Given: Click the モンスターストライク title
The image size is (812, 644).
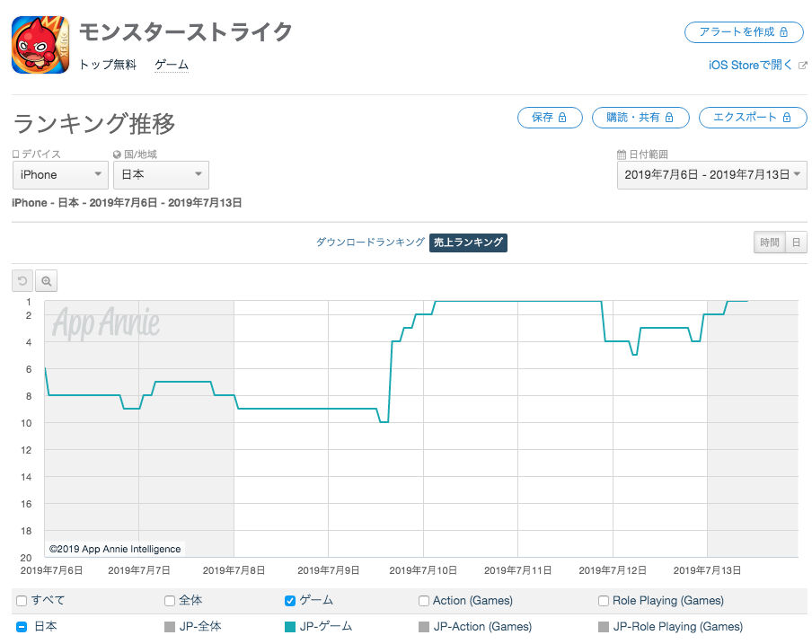Looking at the screenshot, I should pos(186,32).
